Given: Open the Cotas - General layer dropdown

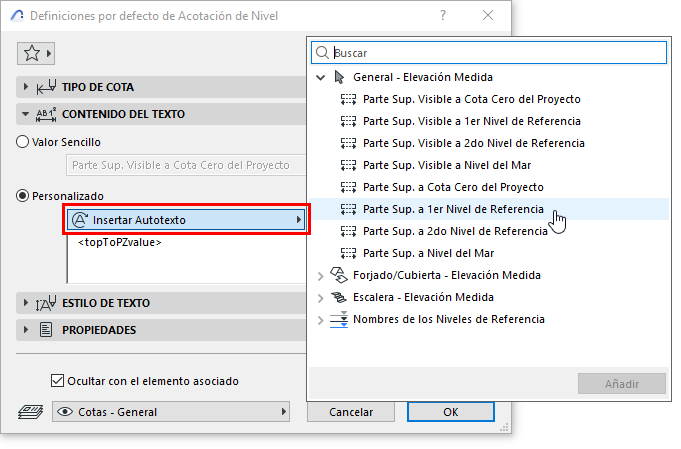Looking at the screenshot, I should coord(171,412).
